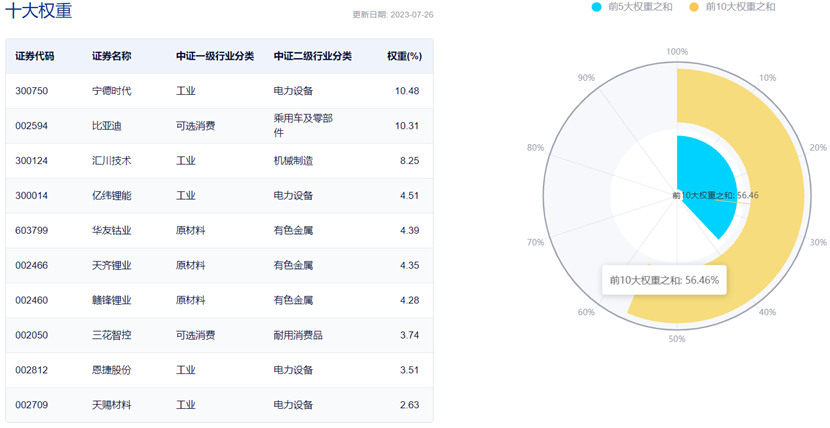This screenshot has height=428, width=830.
Task: Click the 20% axis label on chart
Action: coord(818,148)
